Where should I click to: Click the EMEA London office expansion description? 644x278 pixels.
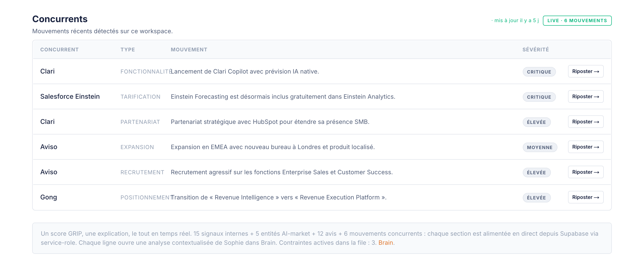pyautogui.click(x=273, y=147)
